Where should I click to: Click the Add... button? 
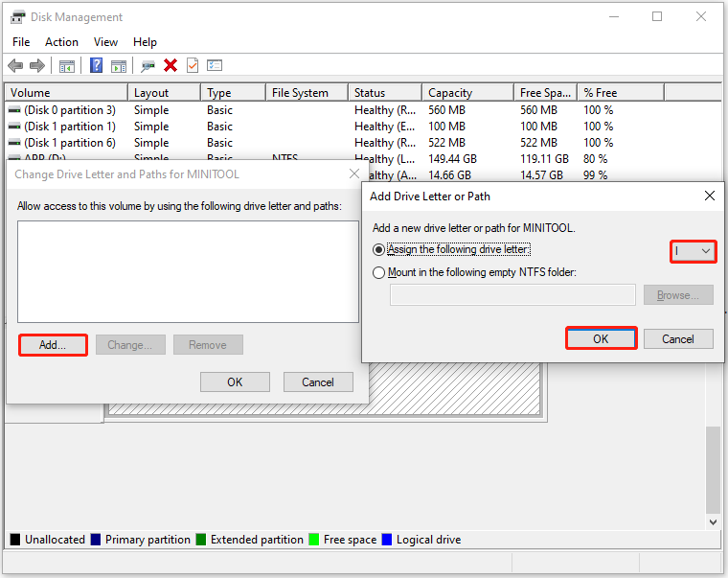pos(53,345)
